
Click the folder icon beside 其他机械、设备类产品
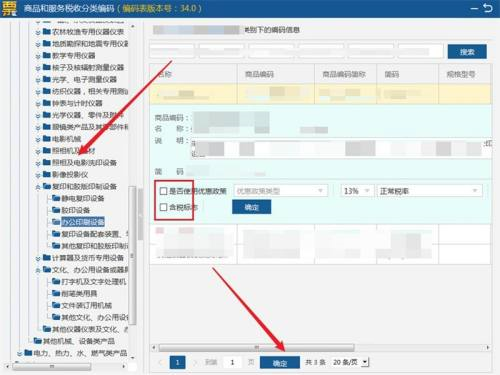click(x=38, y=341)
